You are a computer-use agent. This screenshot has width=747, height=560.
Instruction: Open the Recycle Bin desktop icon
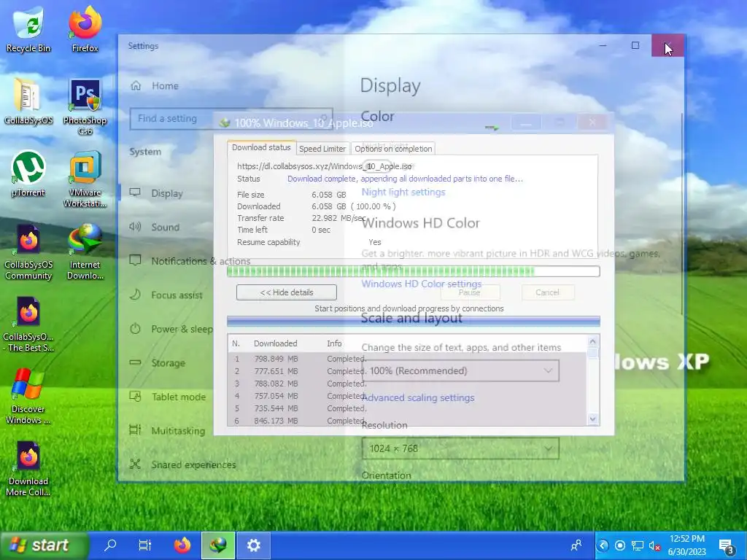(x=28, y=29)
